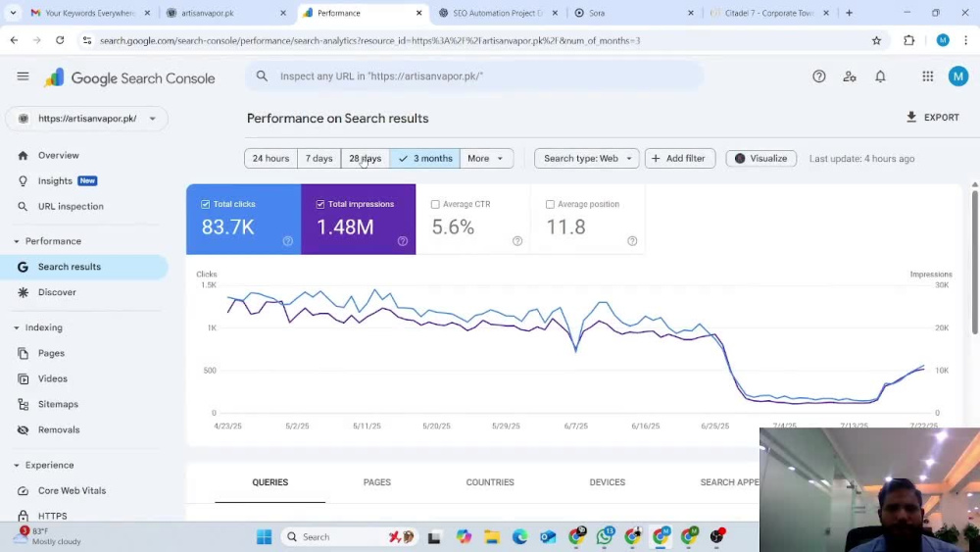Open the Google account avatar M
The width and height of the screenshot is (980, 552).
958,76
